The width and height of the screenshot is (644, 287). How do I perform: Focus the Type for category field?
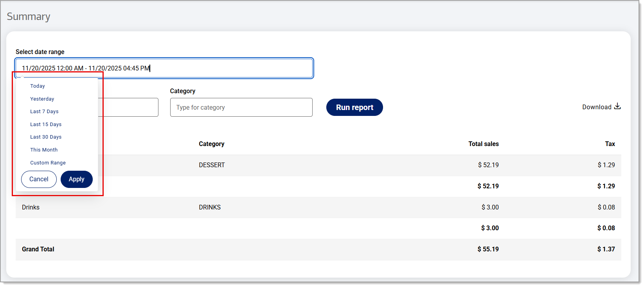tap(241, 107)
